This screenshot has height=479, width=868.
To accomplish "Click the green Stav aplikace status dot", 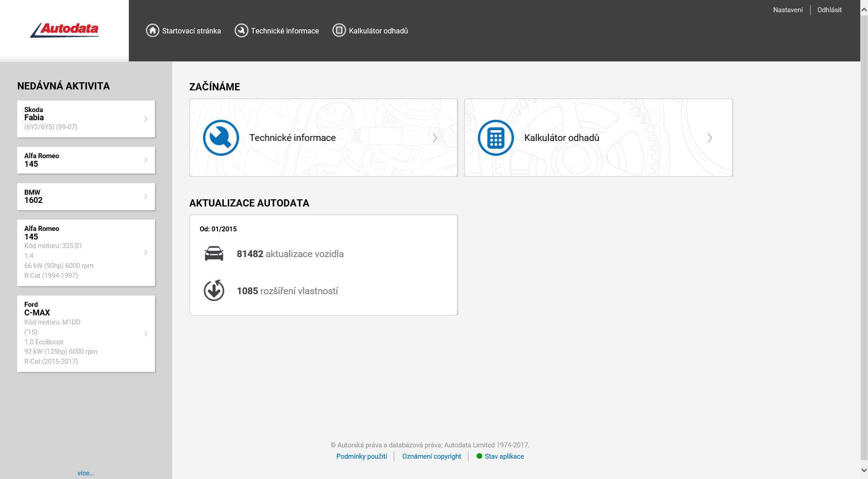I will [x=479, y=456].
